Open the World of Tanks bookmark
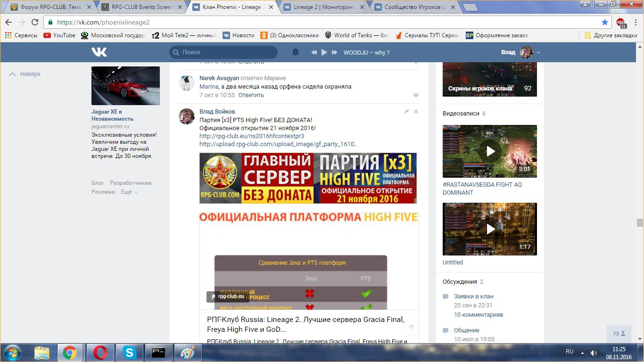Image resolution: width=644 pixels, height=362 pixels. 357,35
